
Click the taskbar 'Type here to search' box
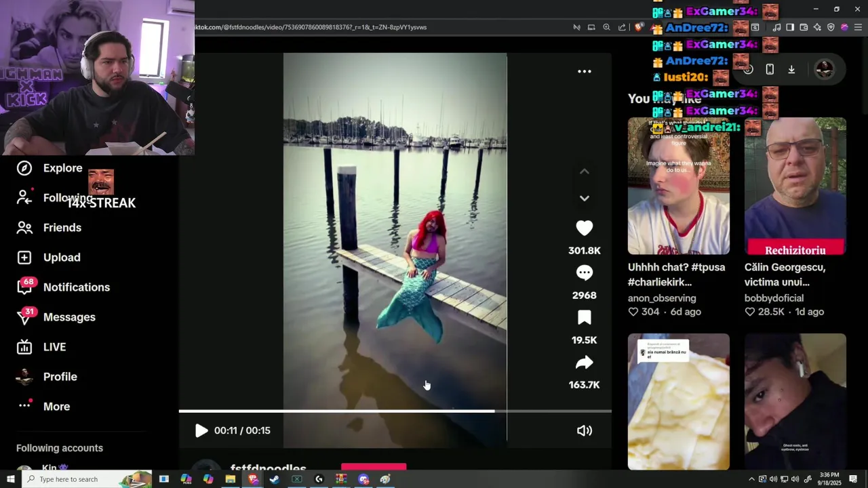coord(88,479)
